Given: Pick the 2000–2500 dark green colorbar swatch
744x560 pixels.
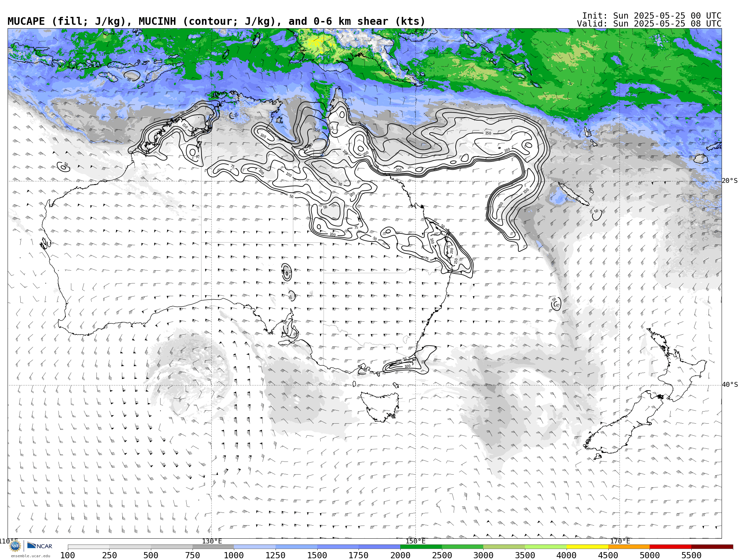Looking at the screenshot, I should point(421,547).
